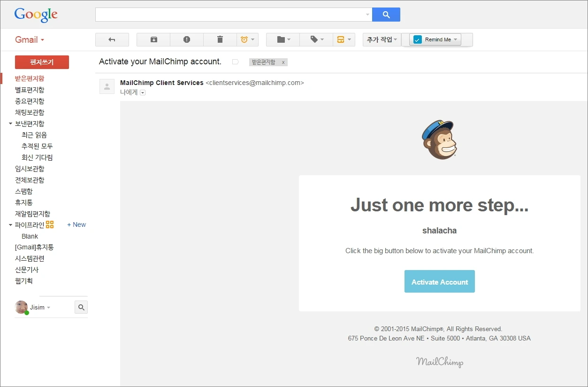This screenshot has height=387, width=588.
Task: Click the back to inbox arrow button
Action: [x=112, y=40]
